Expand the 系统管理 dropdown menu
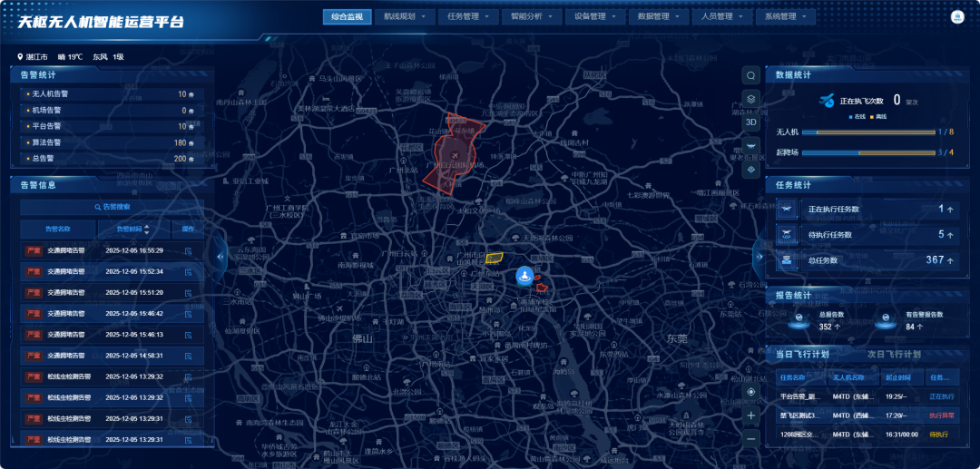The image size is (980, 469). click(x=785, y=17)
